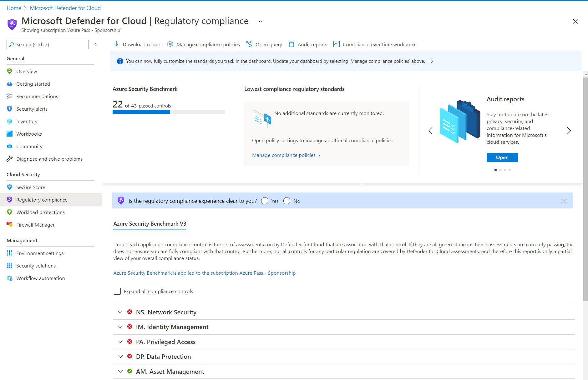588x380 pixels.
Task: Click the Inventory cube icon
Action: pyautogui.click(x=10, y=121)
